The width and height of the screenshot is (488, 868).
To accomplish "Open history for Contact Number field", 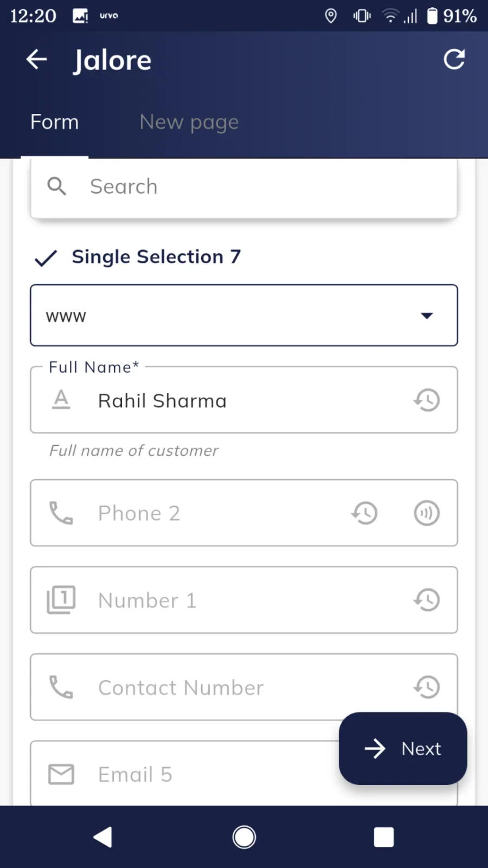I will [x=427, y=687].
